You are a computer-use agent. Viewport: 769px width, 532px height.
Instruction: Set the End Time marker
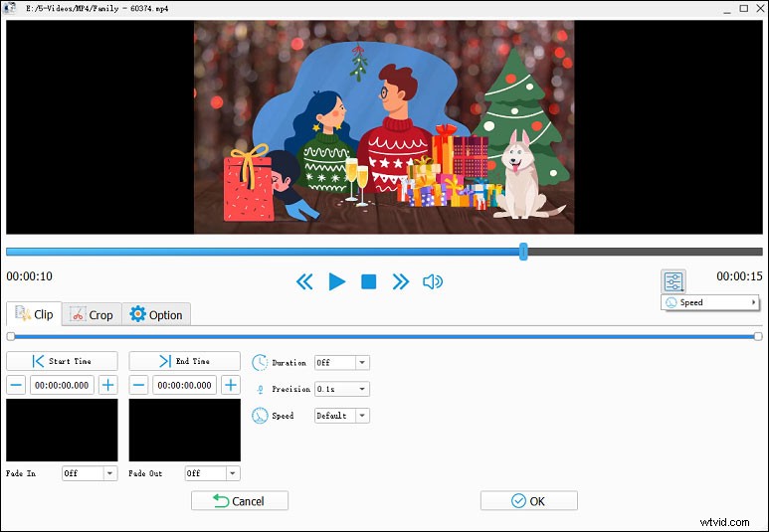click(x=184, y=361)
